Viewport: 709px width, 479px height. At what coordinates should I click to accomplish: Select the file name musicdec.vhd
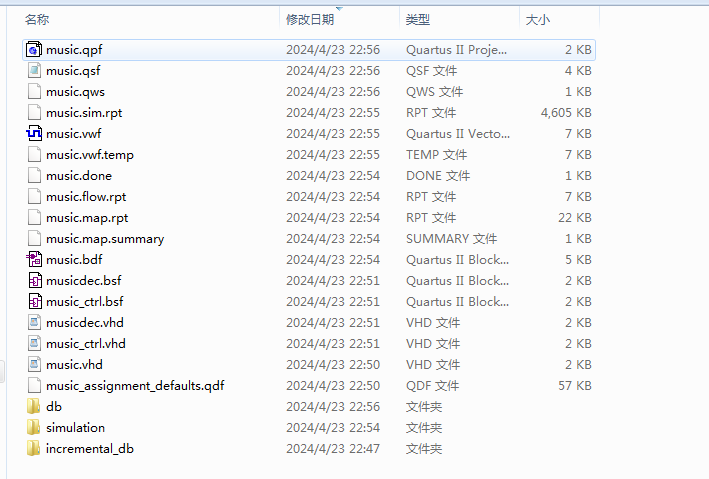click(85, 322)
